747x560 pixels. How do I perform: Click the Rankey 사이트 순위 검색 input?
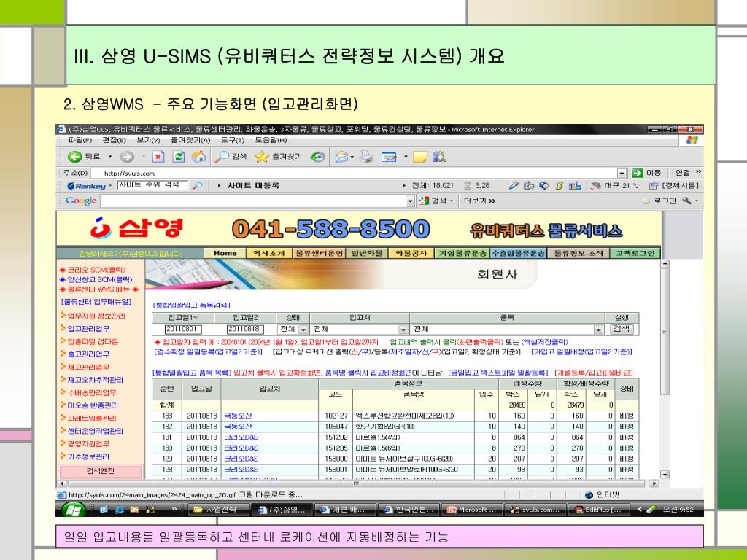tap(153, 185)
